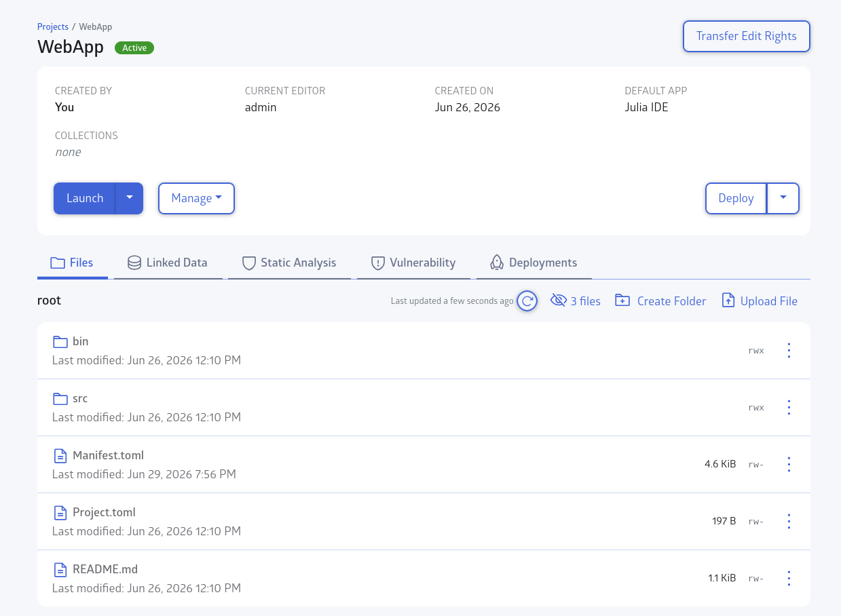The width and height of the screenshot is (841, 616).
Task: Click the Launch button
Action: (x=85, y=198)
